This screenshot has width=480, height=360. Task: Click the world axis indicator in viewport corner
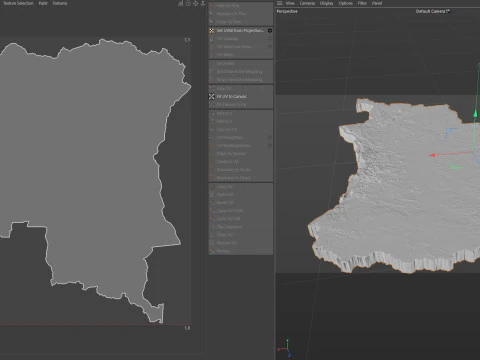(x=285, y=349)
